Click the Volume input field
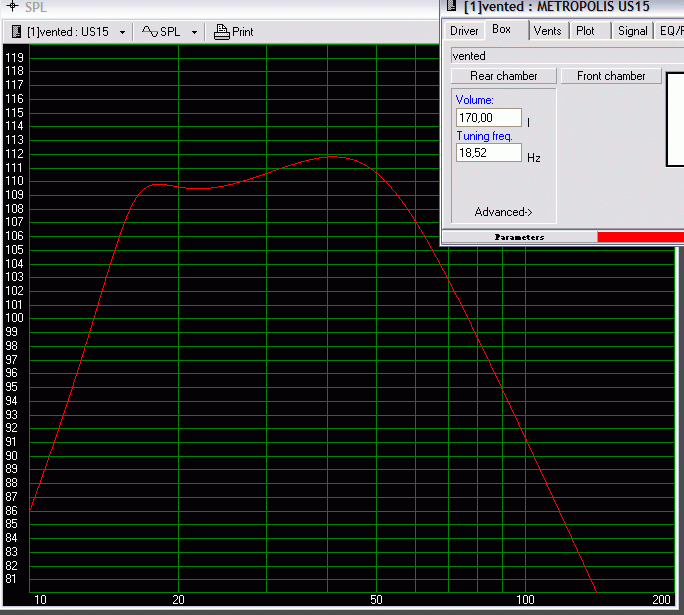This screenshot has height=615, width=684. (488, 118)
